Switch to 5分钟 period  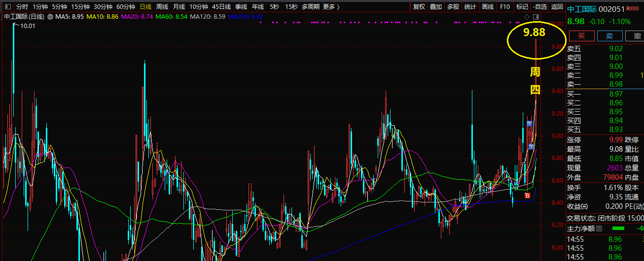click(59, 7)
